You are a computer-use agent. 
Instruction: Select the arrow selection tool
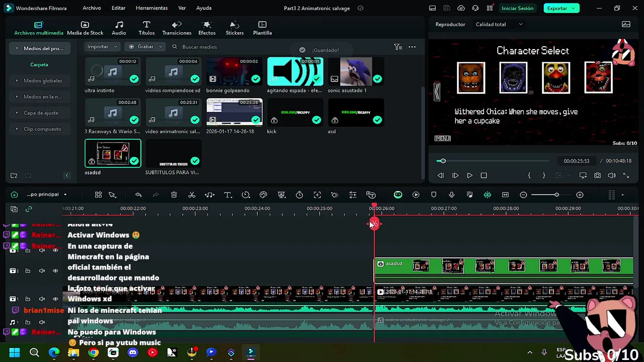tap(112, 195)
